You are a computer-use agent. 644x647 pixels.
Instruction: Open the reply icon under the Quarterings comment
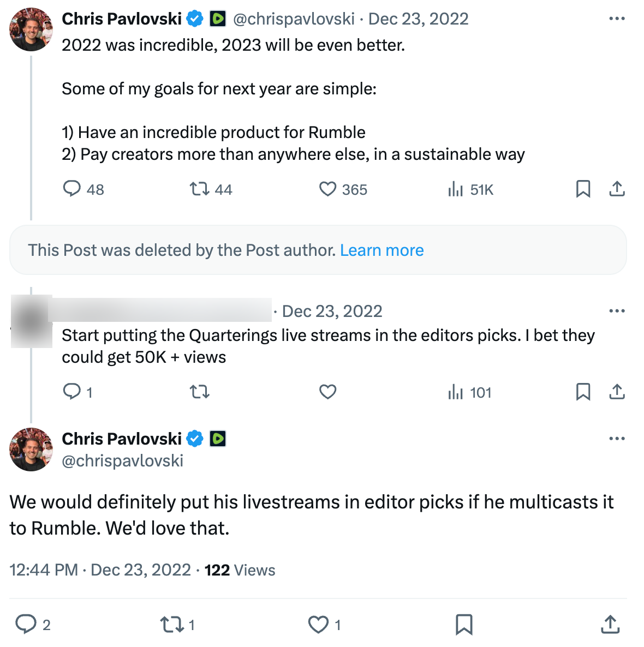pyautogui.click(x=73, y=392)
